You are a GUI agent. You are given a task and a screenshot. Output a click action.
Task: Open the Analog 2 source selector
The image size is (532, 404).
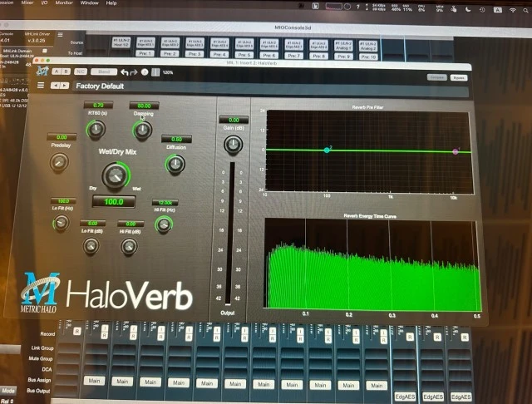368,46
